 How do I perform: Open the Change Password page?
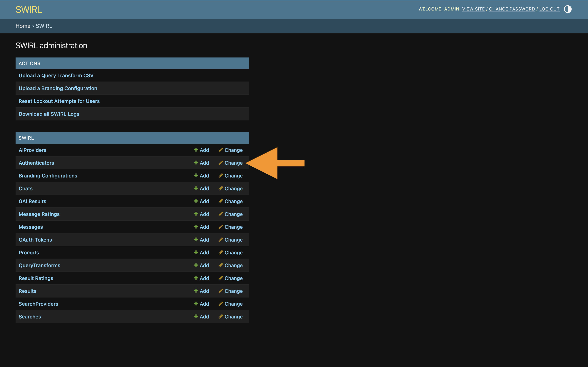(512, 9)
